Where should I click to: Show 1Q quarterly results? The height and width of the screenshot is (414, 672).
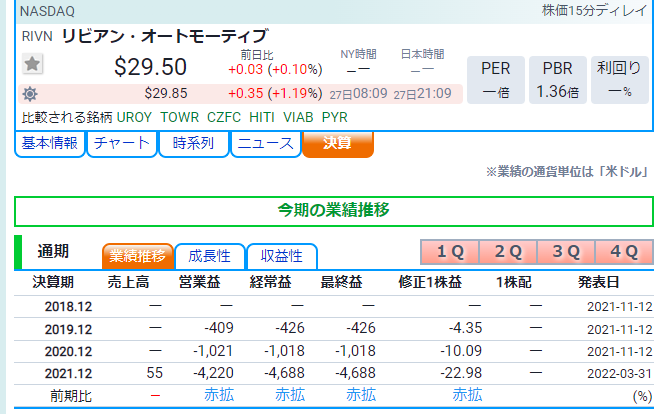pos(450,252)
